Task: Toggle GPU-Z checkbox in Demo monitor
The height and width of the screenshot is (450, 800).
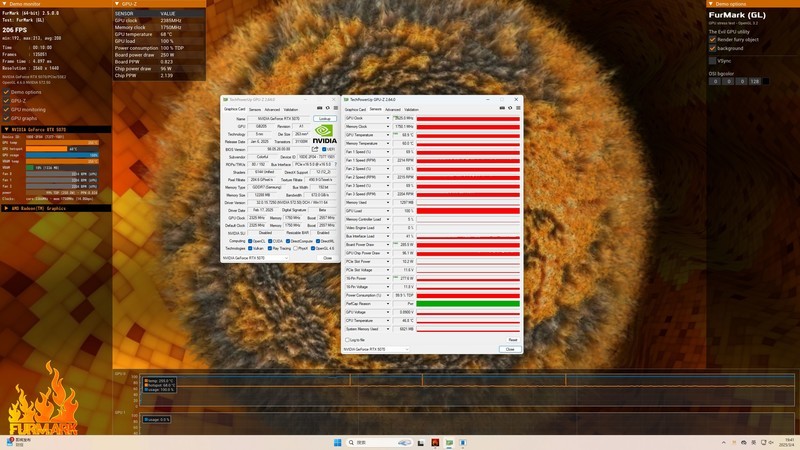Action: pyautogui.click(x=6, y=101)
